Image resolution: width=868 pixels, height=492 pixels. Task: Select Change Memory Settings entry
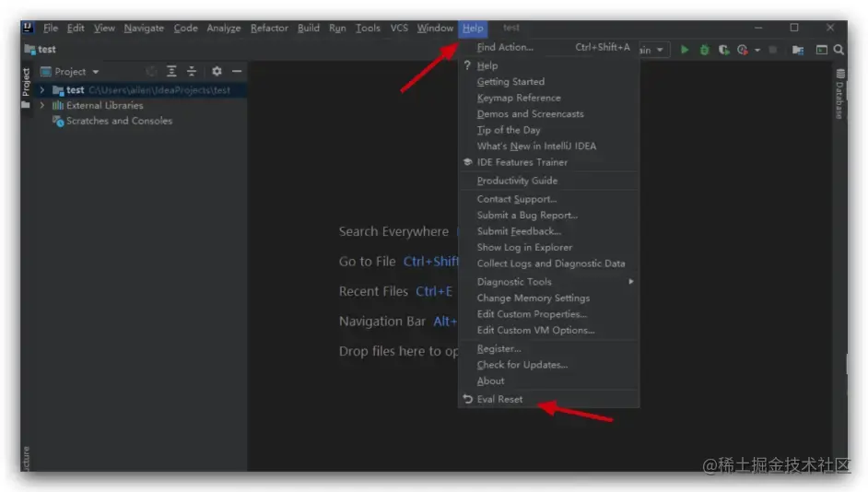(x=548, y=298)
